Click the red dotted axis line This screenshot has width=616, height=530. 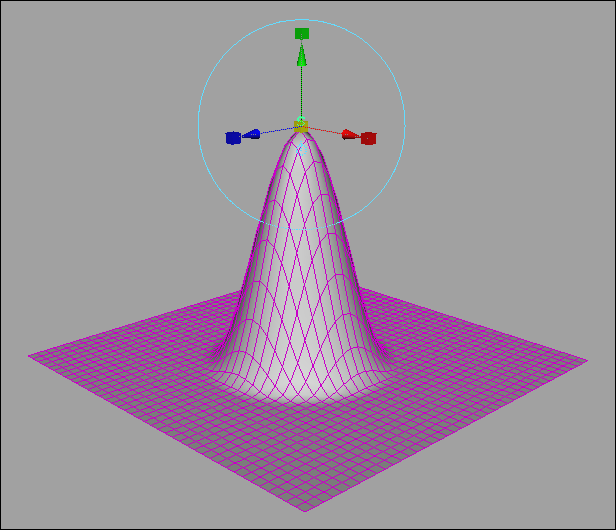[325, 130]
